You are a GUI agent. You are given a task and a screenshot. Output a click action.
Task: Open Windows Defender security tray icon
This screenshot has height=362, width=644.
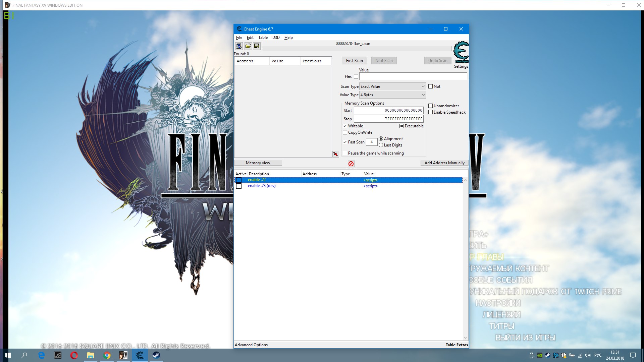(x=564, y=355)
